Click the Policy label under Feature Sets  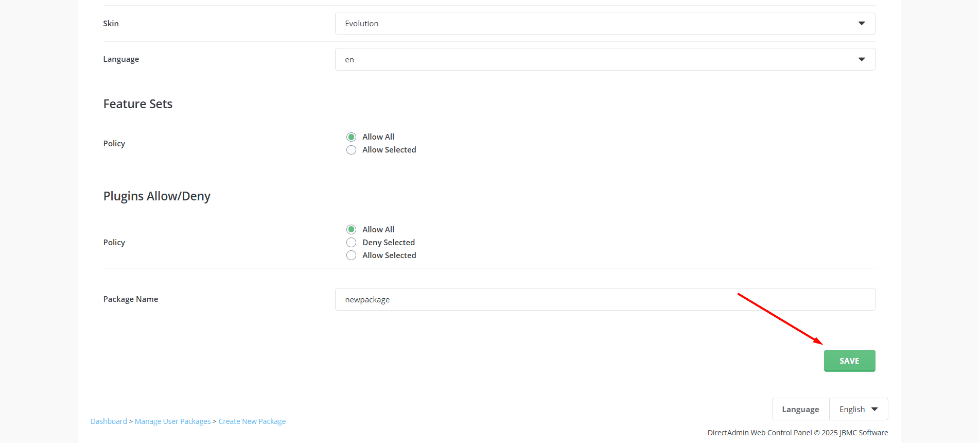[114, 144]
